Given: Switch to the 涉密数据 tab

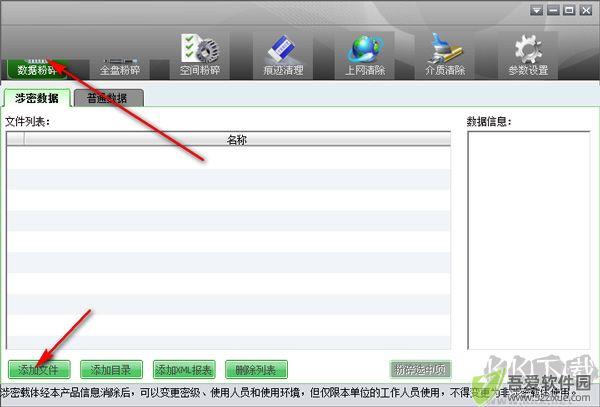Looking at the screenshot, I should [x=37, y=98].
